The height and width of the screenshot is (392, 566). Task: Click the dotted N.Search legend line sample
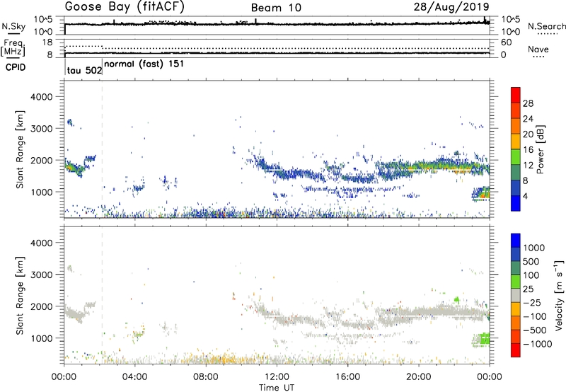[x=547, y=34]
